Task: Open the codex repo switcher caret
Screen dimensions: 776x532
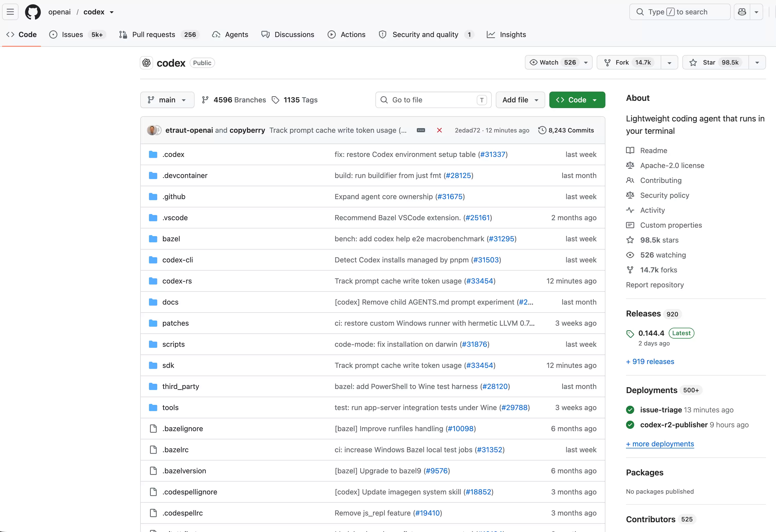Action: [x=111, y=12]
